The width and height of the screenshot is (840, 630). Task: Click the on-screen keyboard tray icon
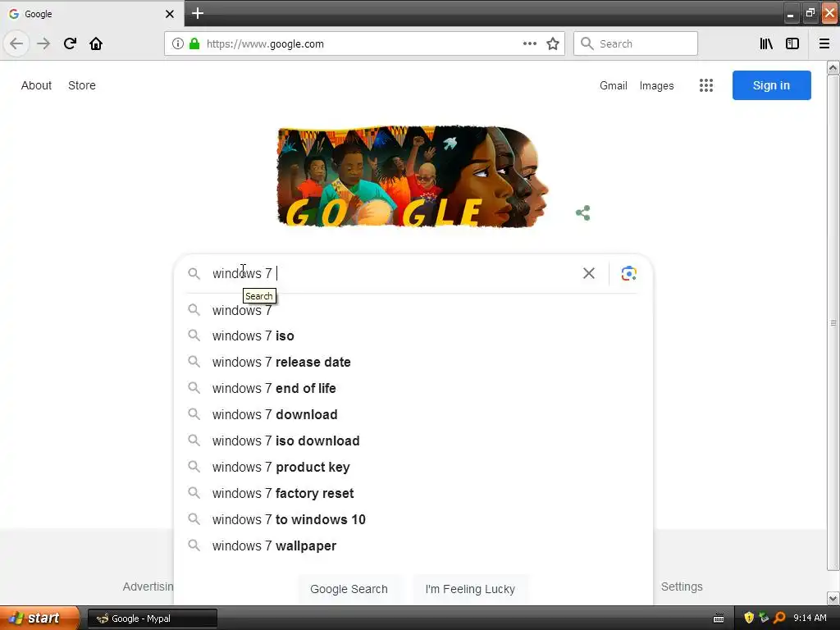719,619
